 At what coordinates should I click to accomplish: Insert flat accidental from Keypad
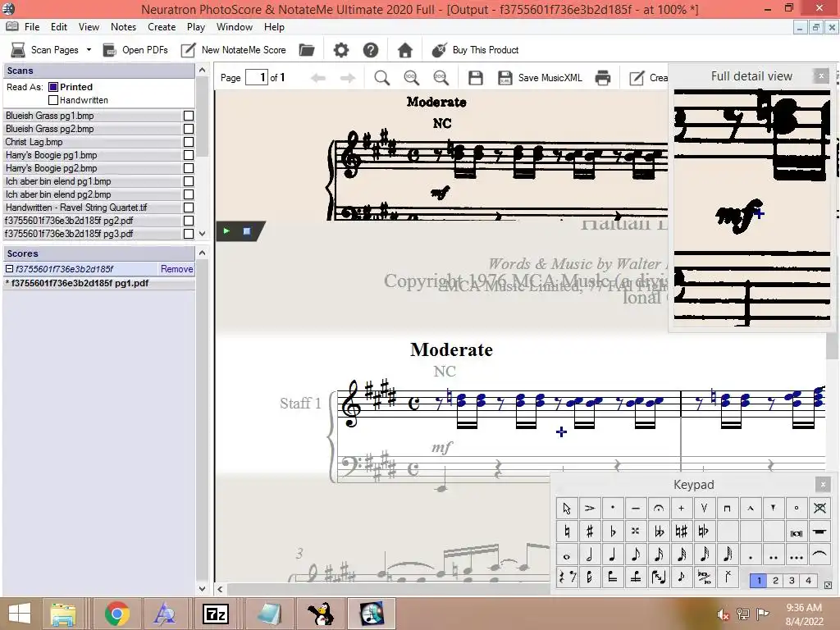click(612, 531)
